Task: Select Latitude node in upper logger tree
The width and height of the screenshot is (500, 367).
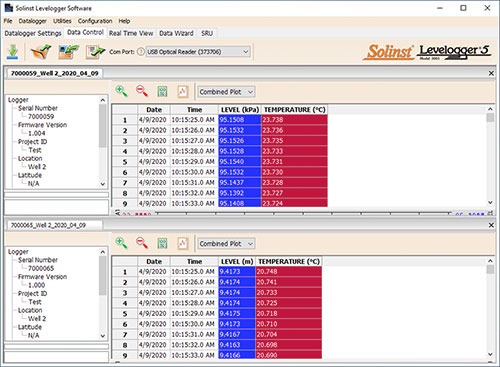Action: 30,175
